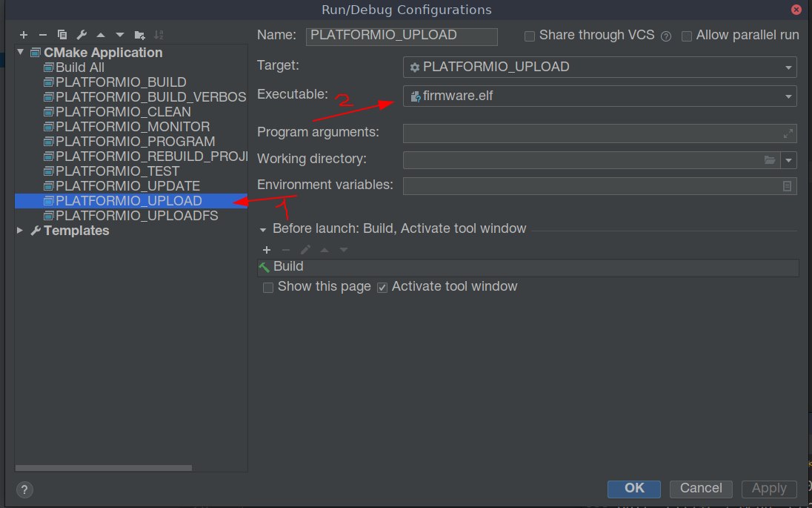Move before-launch task down
812x508 pixels.
click(344, 250)
